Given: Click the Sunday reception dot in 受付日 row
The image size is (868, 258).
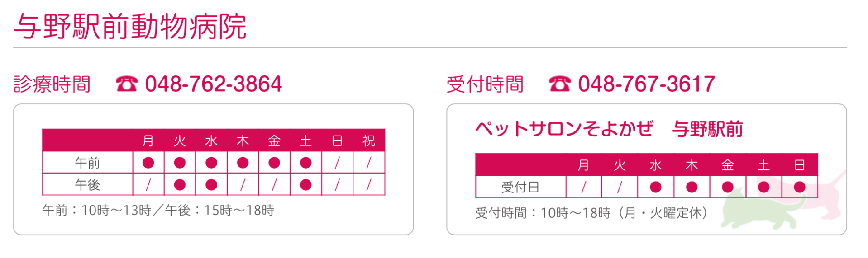Looking at the screenshot, I should [x=799, y=187].
